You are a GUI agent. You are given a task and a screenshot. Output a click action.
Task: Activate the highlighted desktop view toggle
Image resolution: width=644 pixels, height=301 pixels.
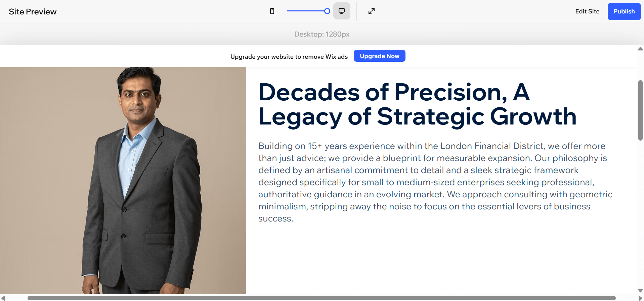coord(342,11)
